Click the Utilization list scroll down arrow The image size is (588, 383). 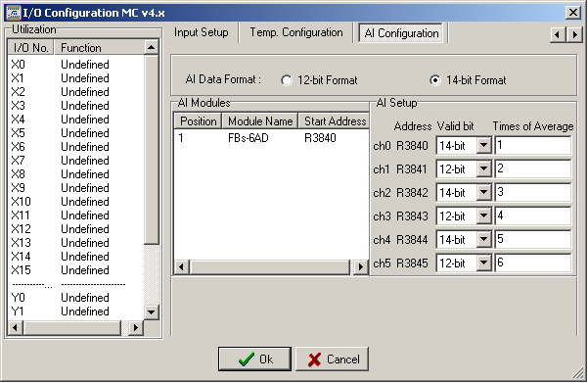pyautogui.click(x=151, y=312)
